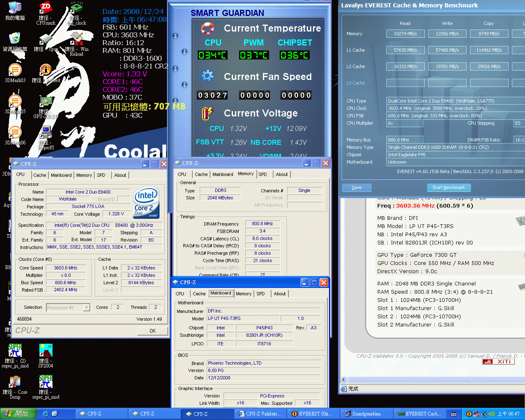Switch to EVEREST Ulti... taskbar button
525x420 pixels.
(313, 414)
